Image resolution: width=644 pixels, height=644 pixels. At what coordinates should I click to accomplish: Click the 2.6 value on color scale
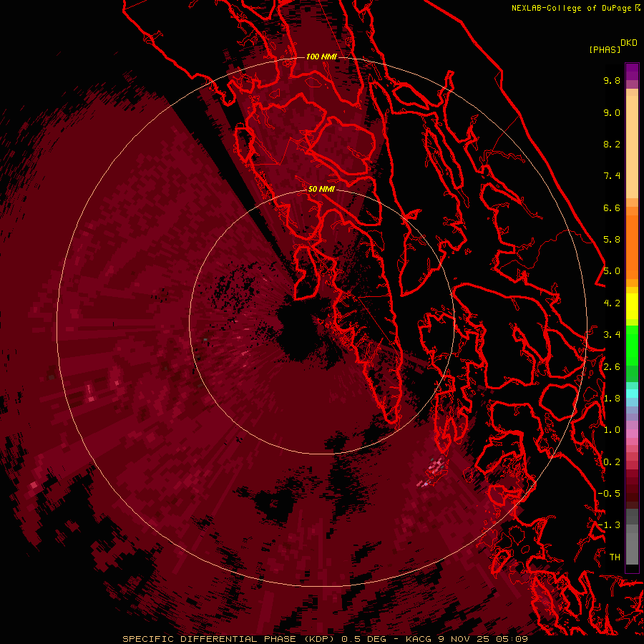pos(612,366)
